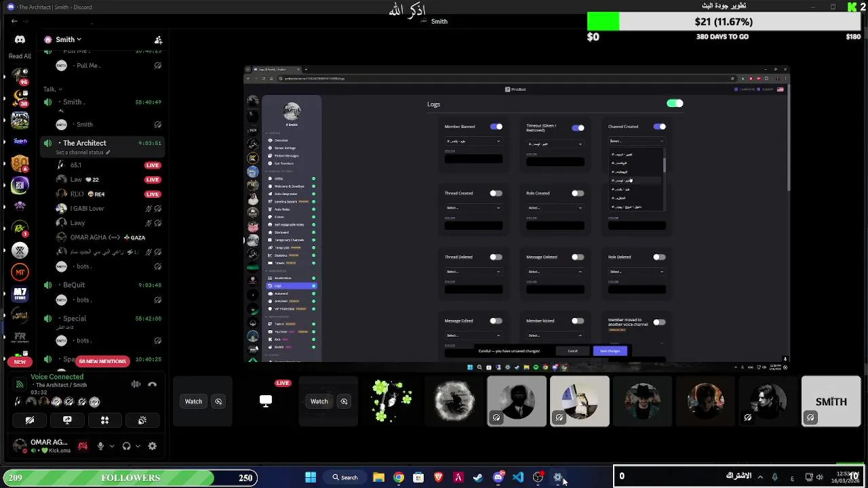Select the SMITH participant tile
The height and width of the screenshot is (488, 868).
pos(831,401)
